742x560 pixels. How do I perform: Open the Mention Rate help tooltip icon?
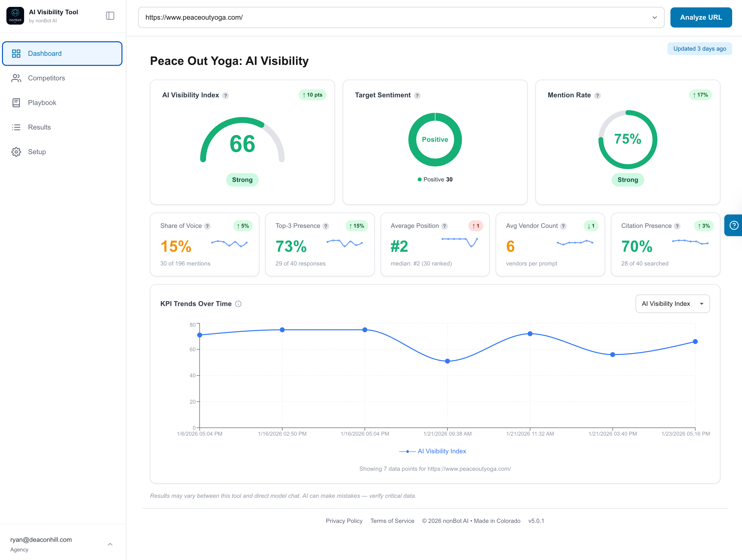pos(597,96)
